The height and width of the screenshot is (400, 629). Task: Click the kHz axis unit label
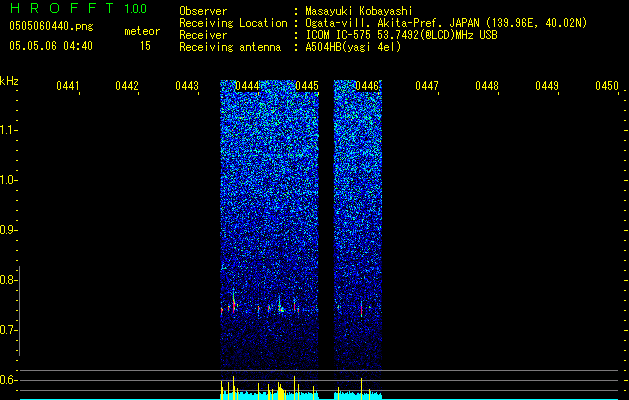click(9, 81)
